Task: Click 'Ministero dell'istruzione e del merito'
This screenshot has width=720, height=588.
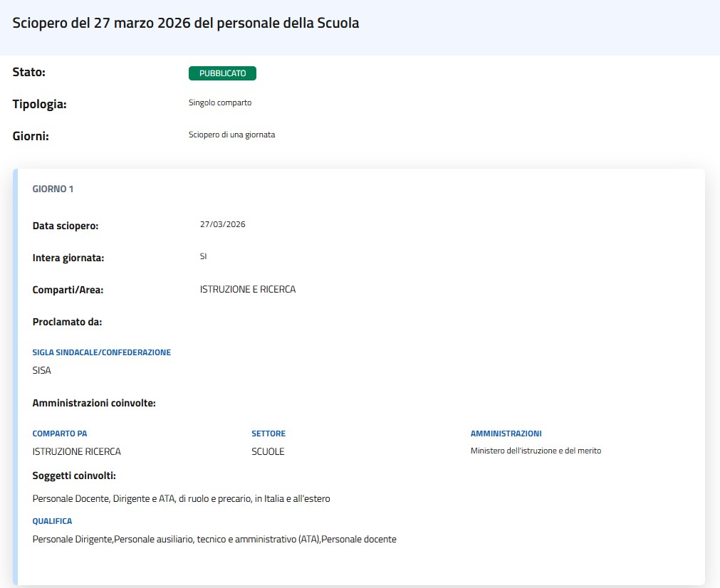Action: click(x=536, y=451)
